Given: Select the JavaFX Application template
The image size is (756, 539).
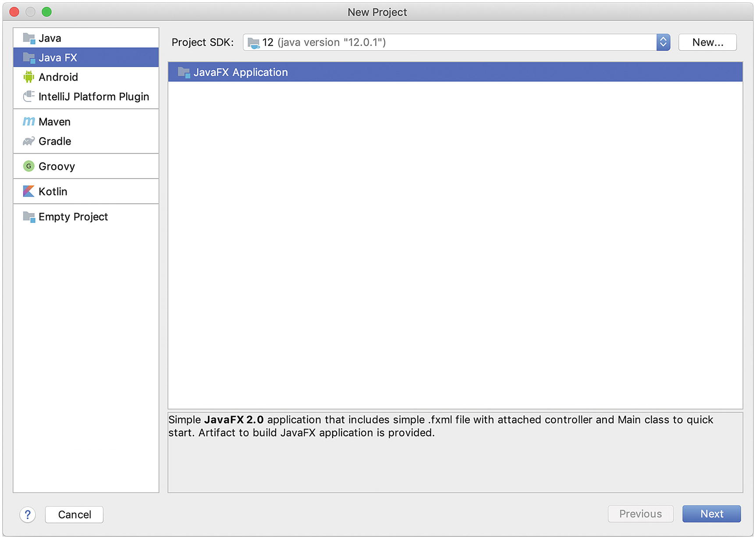Looking at the screenshot, I should click(455, 72).
